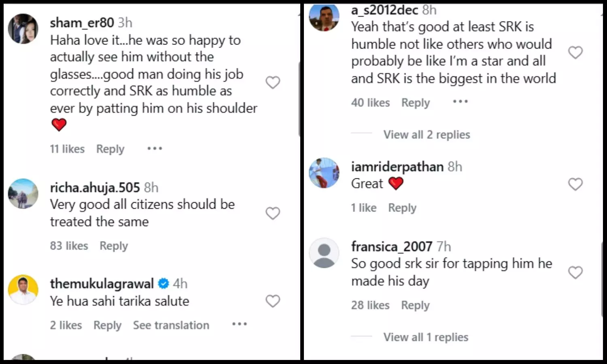The image size is (607, 364).
Task: Heart a_s2012dec's comment about SRK
Action: 575,53
